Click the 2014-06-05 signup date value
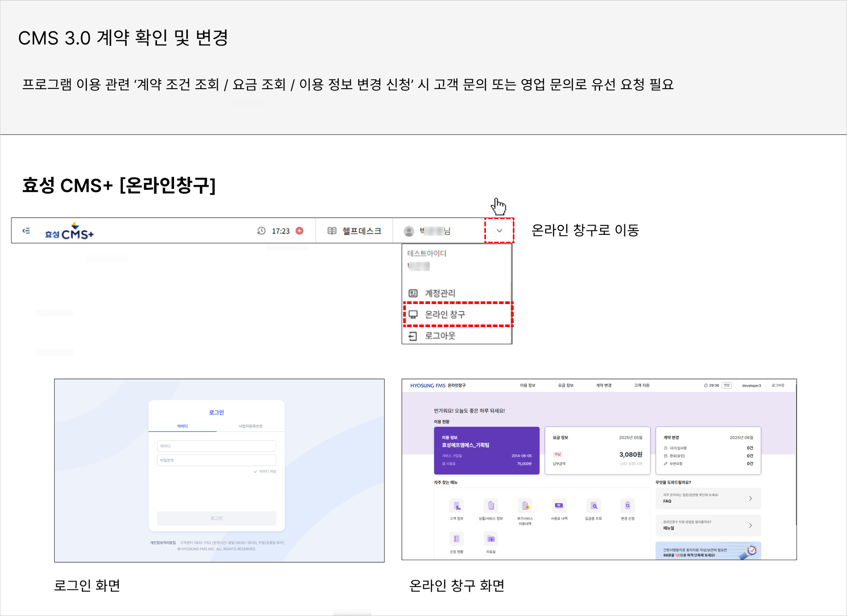The height and width of the screenshot is (616, 847). point(522,456)
